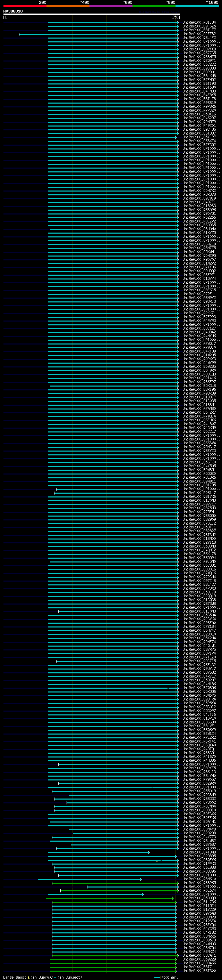Select the UniRef100_P49201 entry
The height and width of the screenshot is (980, 222).
[x=199, y=125]
